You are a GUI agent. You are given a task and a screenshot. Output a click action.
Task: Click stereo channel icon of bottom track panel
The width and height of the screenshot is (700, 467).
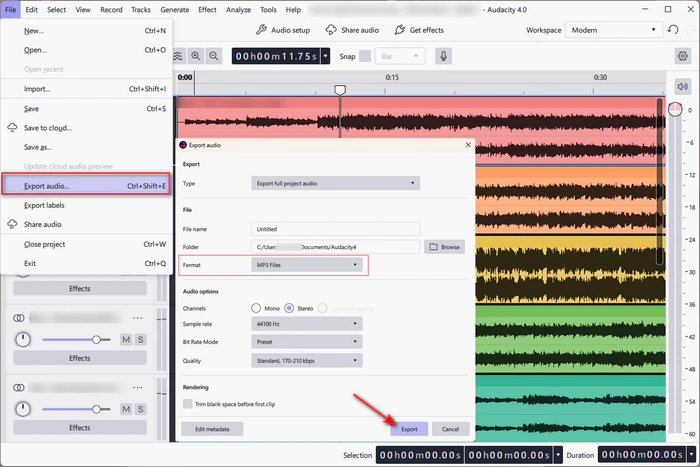(x=19, y=388)
